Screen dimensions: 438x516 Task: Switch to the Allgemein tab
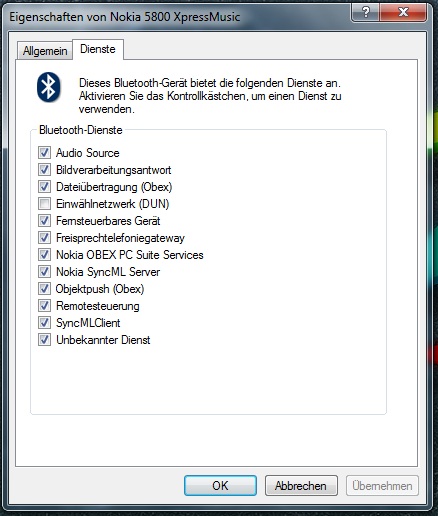[x=45, y=51]
